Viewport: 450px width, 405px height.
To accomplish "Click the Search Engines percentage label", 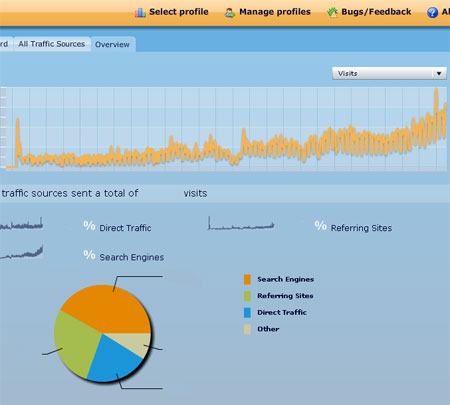I will [x=132, y=257].
